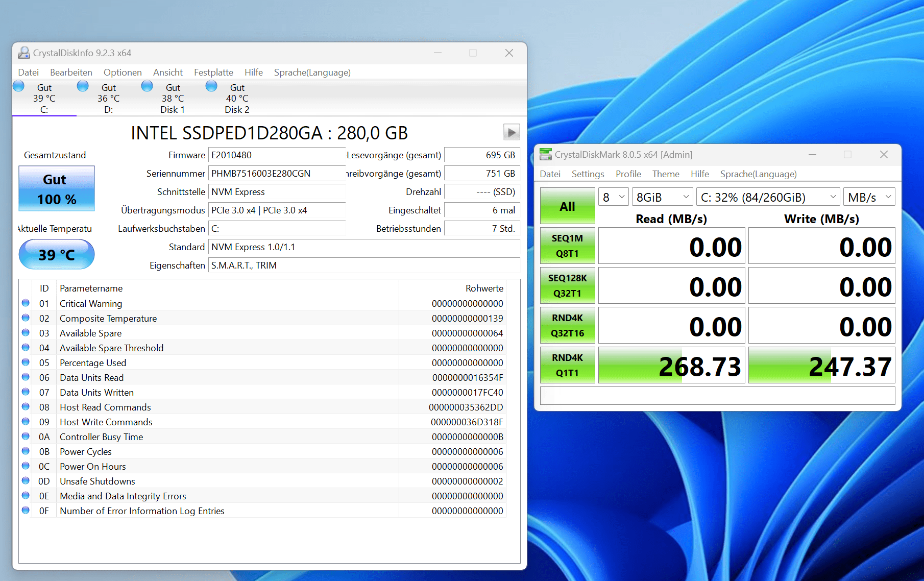Screen dimensions: 924x581
Task: Run the RND4K Q32T16 test
Action: point(568,325)
